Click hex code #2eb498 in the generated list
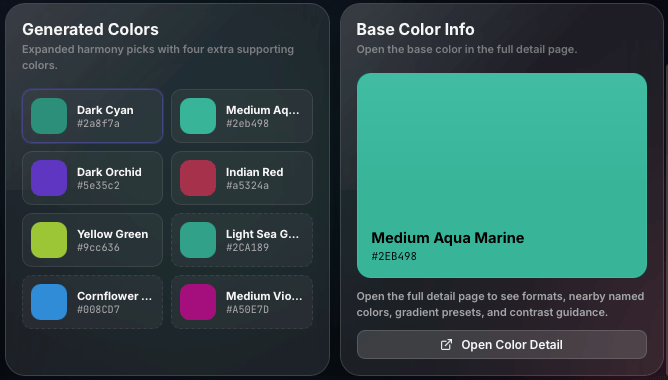Viewport: 668px width, 380px height. click(248, 124)
